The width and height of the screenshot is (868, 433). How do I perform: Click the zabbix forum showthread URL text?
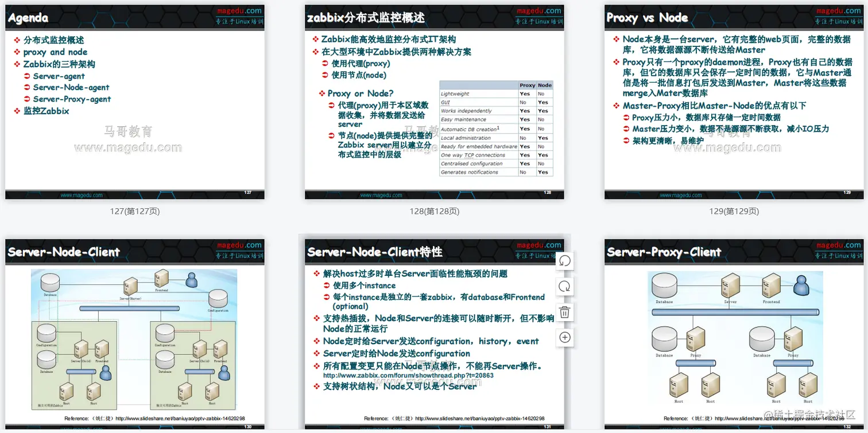click(x=409, y=376)
